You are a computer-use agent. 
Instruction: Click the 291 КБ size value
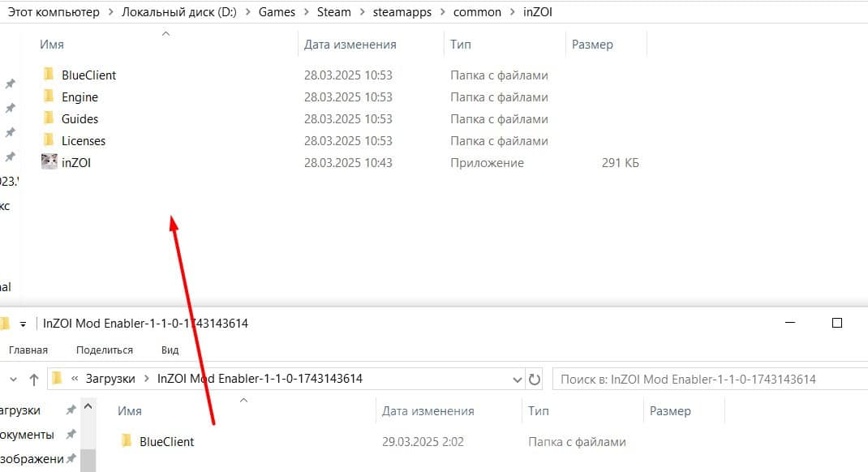[620, 163]
